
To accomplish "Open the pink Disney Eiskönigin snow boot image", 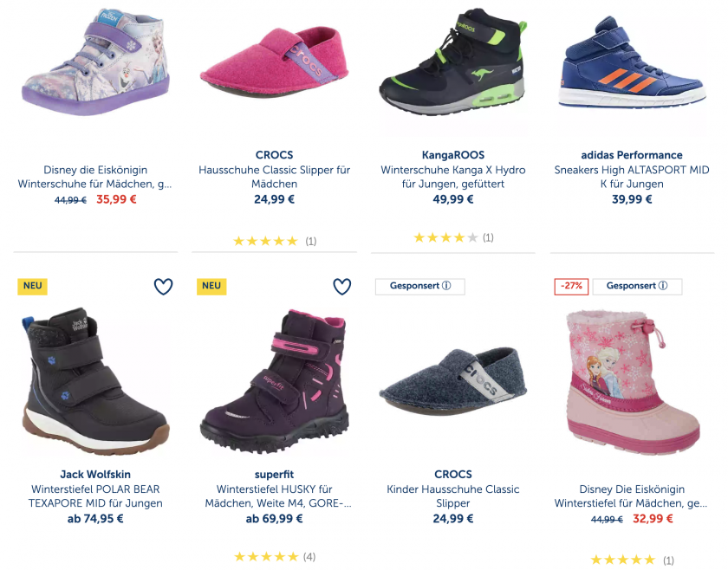I will [x=631, y=379].
